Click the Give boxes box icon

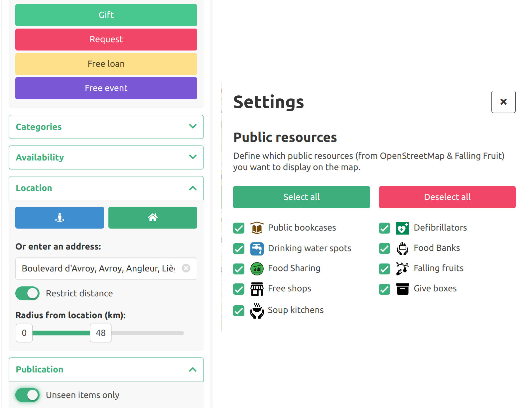(402, 289)
